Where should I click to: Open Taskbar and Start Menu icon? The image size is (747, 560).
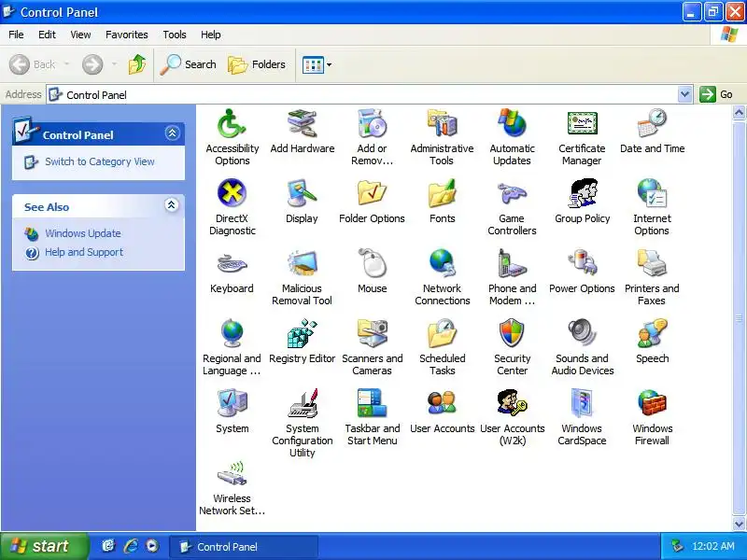click(372, 404)
